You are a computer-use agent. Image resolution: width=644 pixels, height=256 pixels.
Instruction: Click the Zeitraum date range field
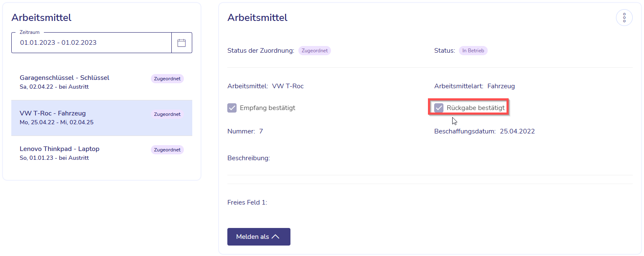(92, 43)
